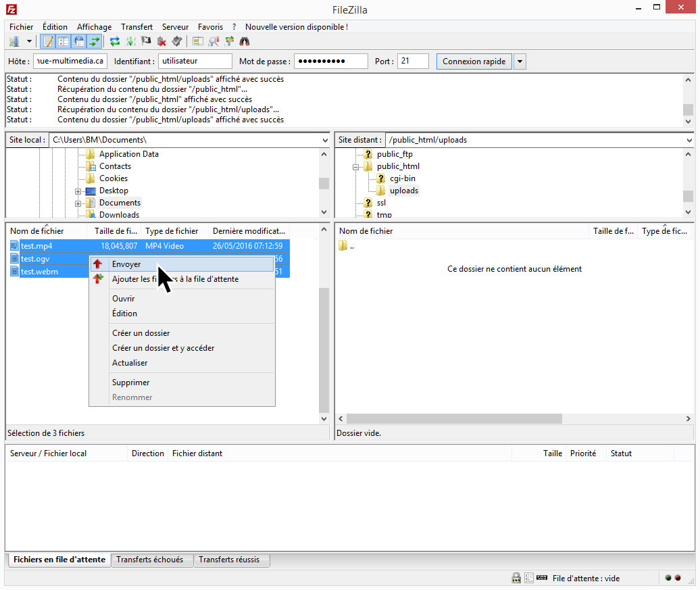
Task: Click the directory comparison icon
Action: coord(214,42)
